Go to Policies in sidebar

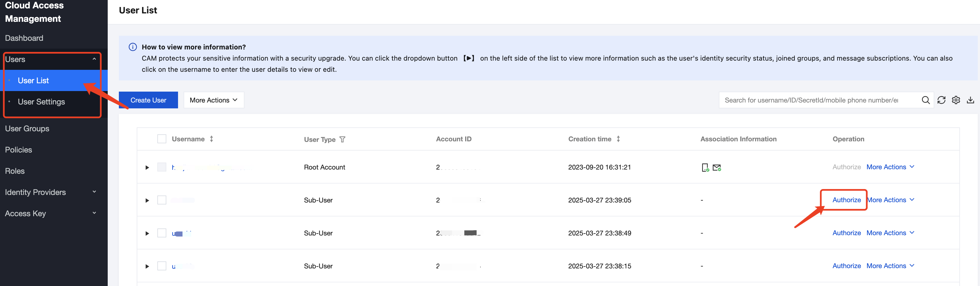point(19,150)
